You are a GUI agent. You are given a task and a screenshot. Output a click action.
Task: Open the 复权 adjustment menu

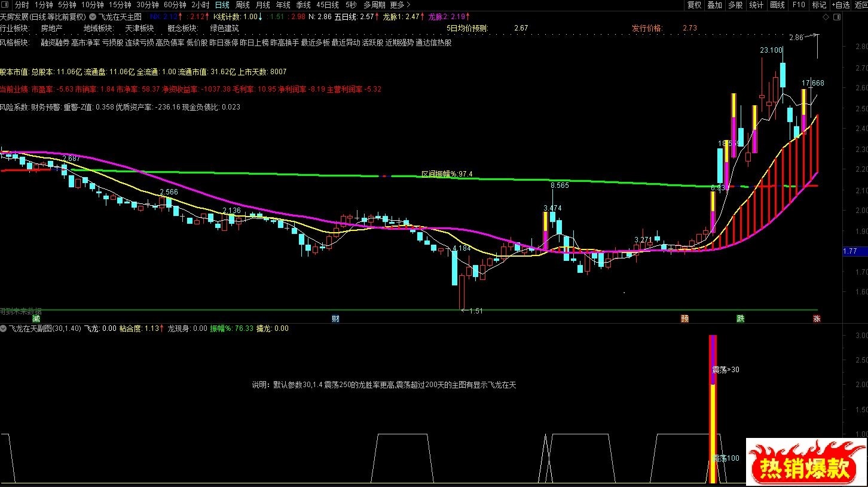694,5
